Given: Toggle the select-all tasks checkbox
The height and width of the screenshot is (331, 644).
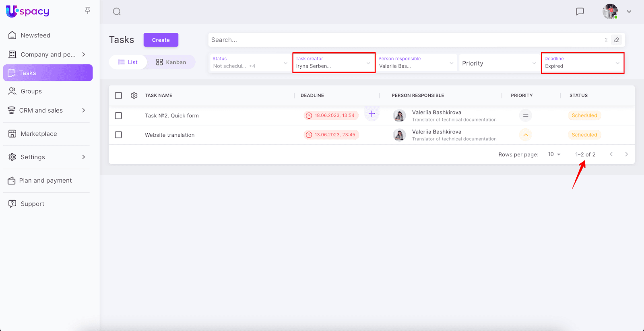Looking at the screenshot, I should (118, 96).
